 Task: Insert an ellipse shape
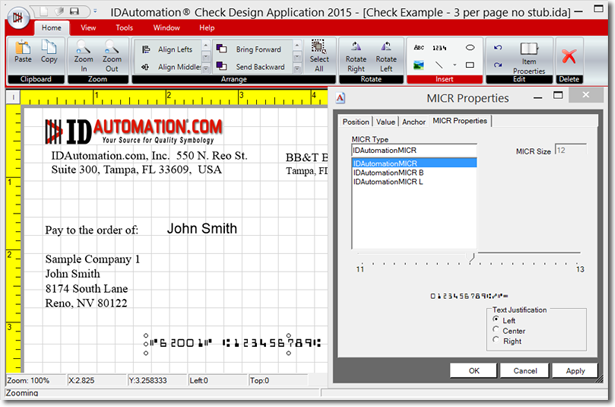coord(470,48)
